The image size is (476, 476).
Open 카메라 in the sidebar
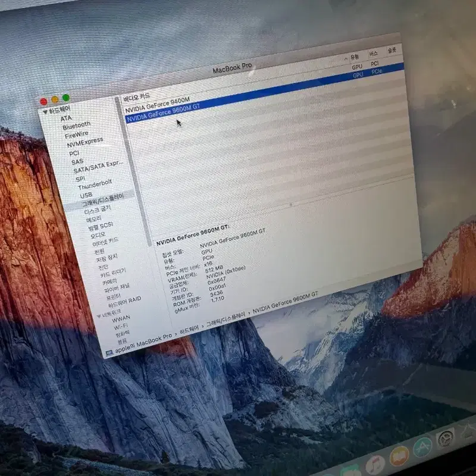tap(109, 282)
